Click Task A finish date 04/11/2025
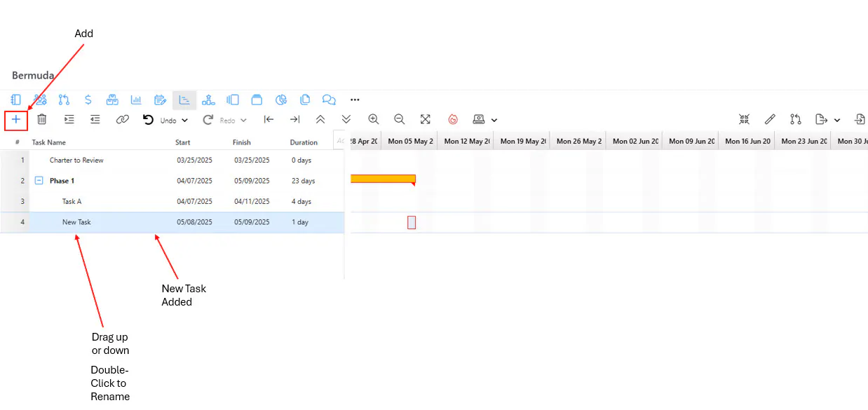This screenshot has width=868, height=410. [x=252, y=202]
